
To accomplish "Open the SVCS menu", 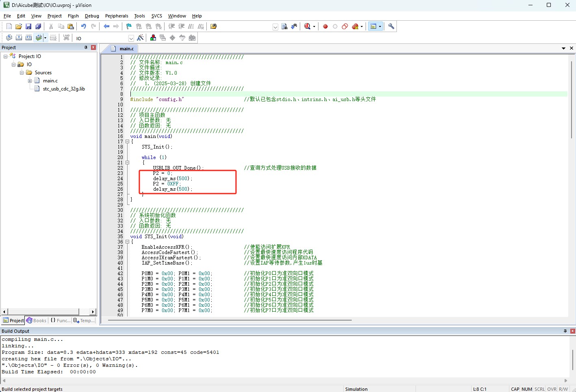I will click(157, 16).
